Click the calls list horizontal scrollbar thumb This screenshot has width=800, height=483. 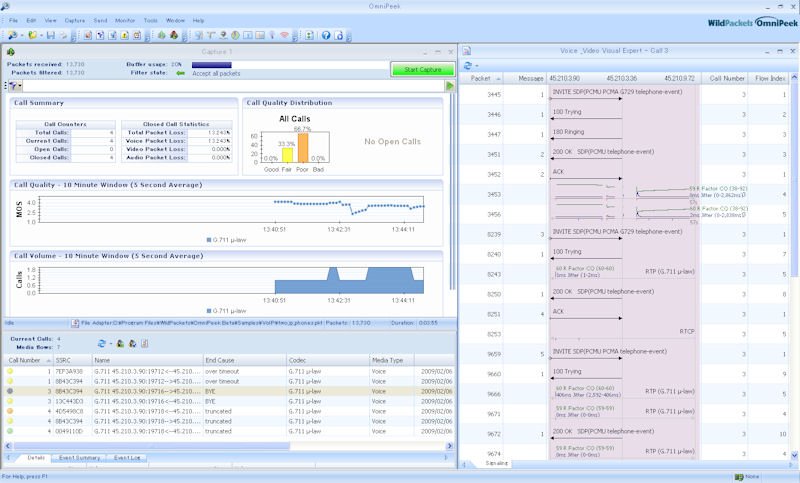(x=152, y=446)
